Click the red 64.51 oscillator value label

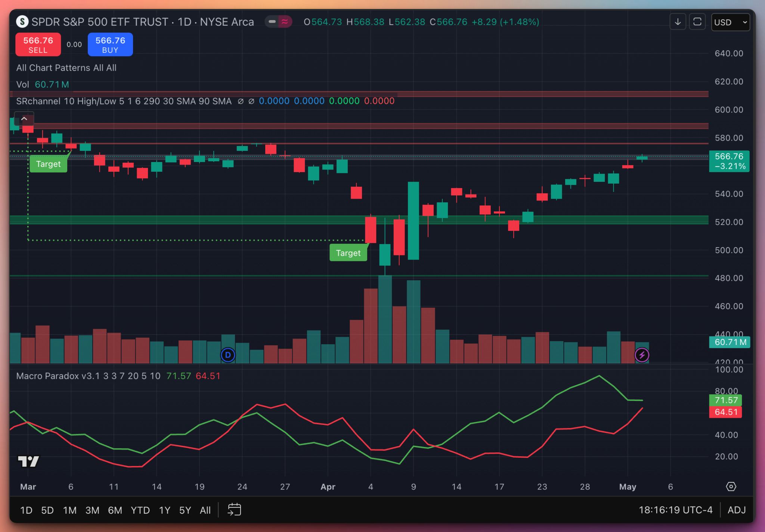(725, 412)
